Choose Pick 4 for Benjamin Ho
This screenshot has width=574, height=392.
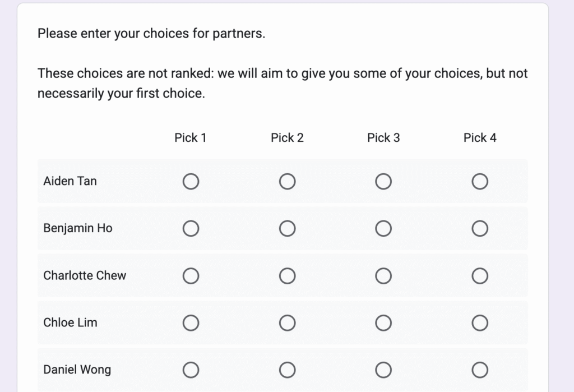(x=480, y=229)
